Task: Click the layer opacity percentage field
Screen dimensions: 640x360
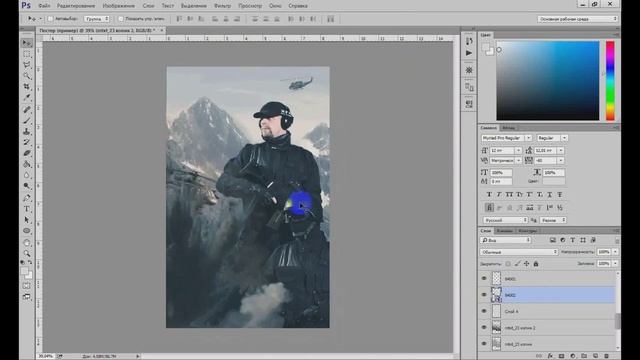Action: pyautogui.click(x=603, y=252)
